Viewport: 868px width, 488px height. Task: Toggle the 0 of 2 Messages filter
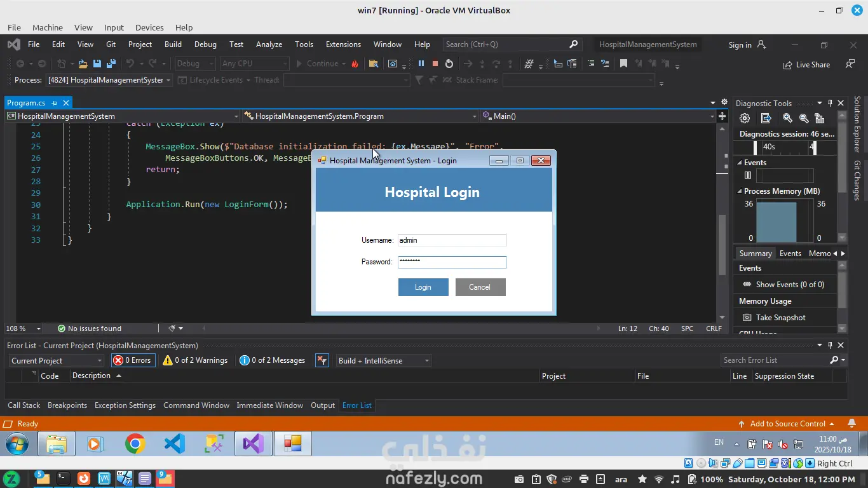(273, 360)
